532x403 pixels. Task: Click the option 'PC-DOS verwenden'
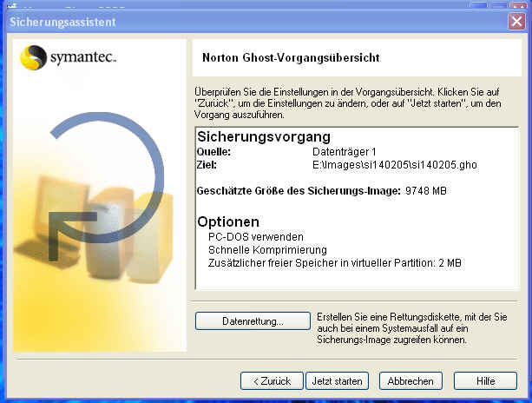(255, 236)
